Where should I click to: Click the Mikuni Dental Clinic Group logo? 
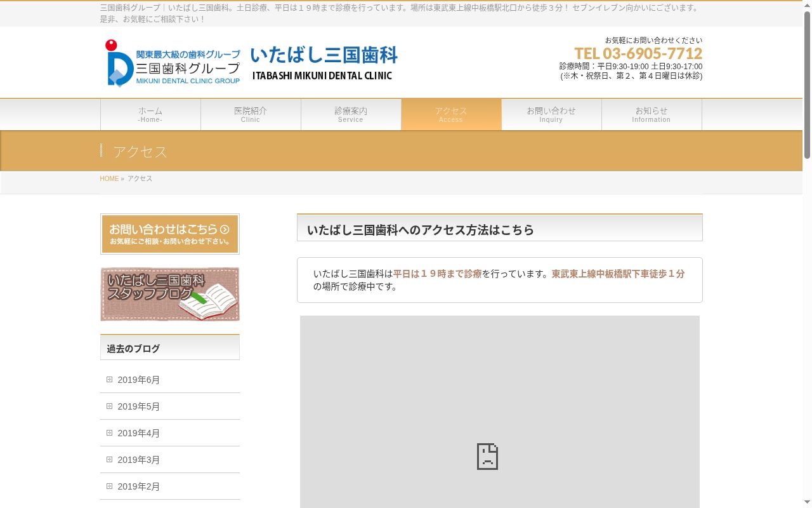pyautogui.click(x=173, y=63)
